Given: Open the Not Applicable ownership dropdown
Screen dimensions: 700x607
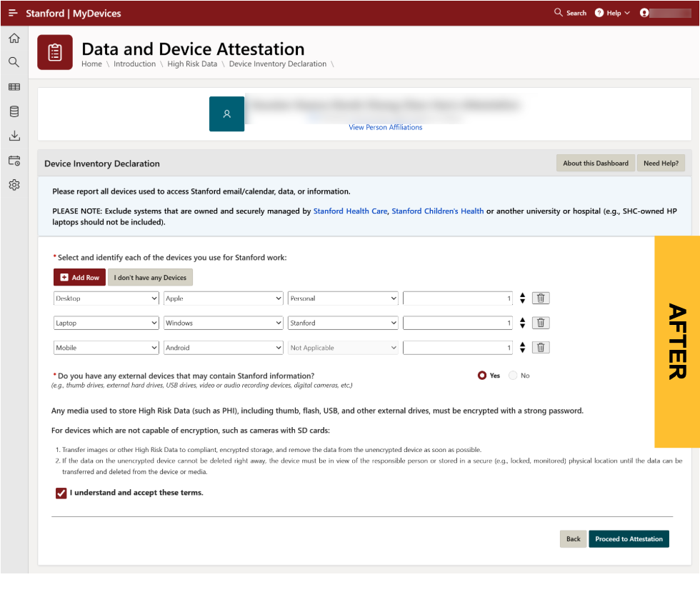Looking at the screenshot, I should coord(343,348).
